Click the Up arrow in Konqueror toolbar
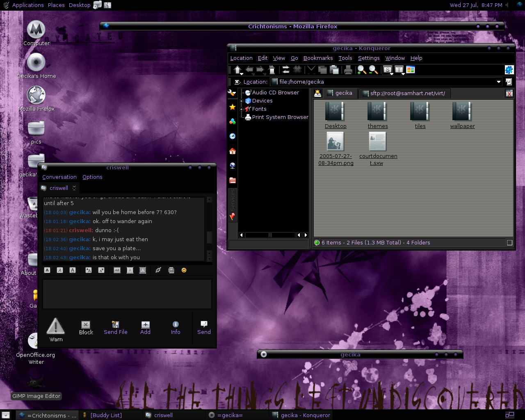This screenshot has height=420, width=525. pos(238,70)
